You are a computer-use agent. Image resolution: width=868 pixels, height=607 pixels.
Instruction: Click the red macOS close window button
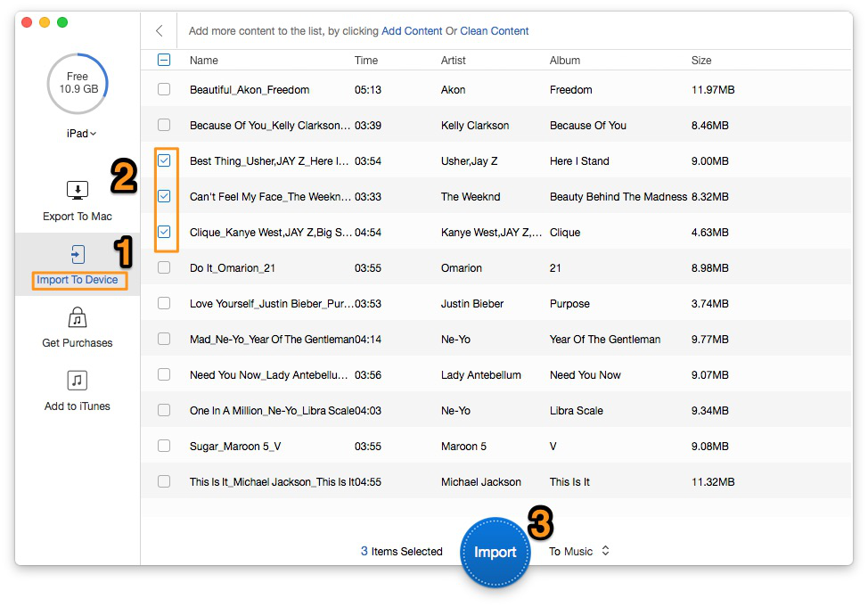click(27, 22)
